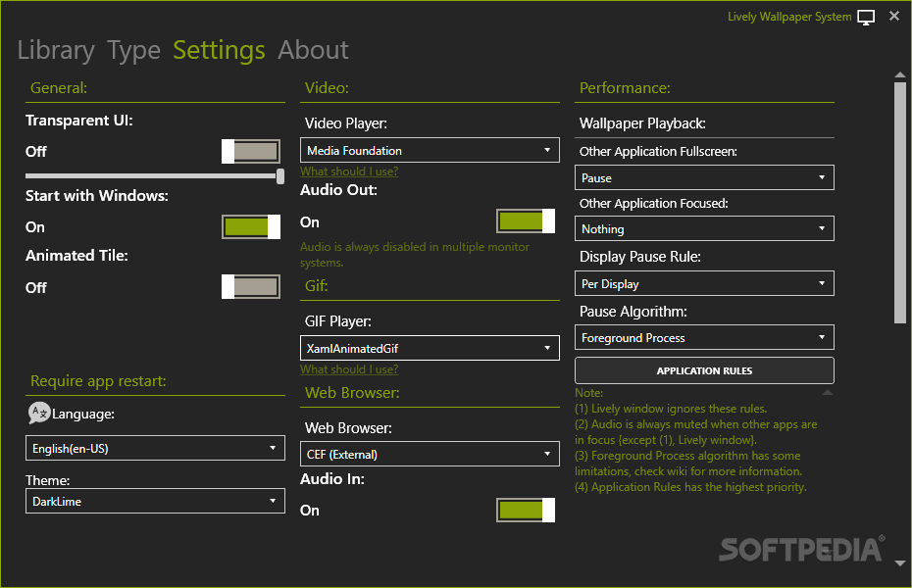Enable the Animated Tile switch
Screen dimensions: 912x588
tap(251, 286)
